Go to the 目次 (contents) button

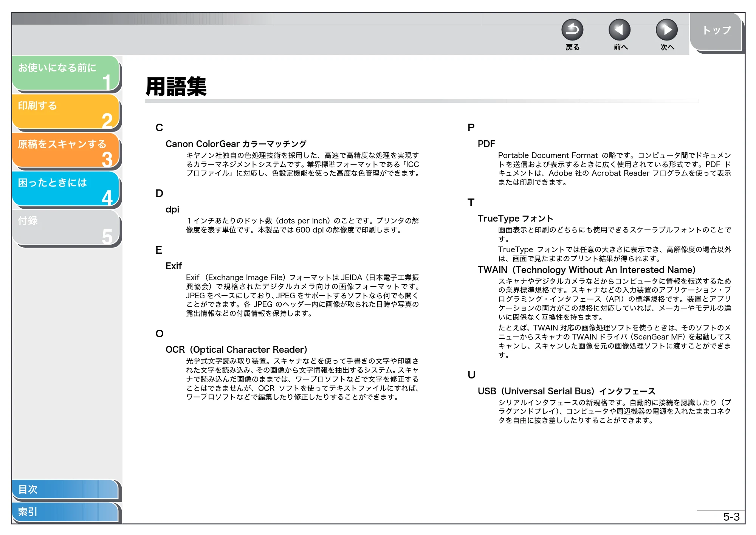(x=65, y=489)
